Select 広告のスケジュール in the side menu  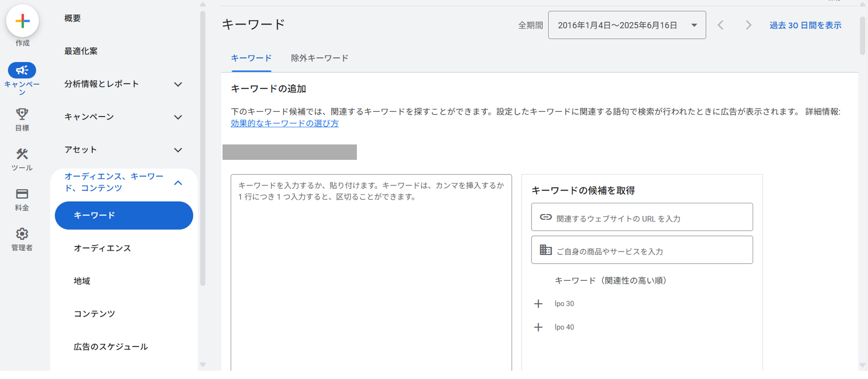click(111, 347)
